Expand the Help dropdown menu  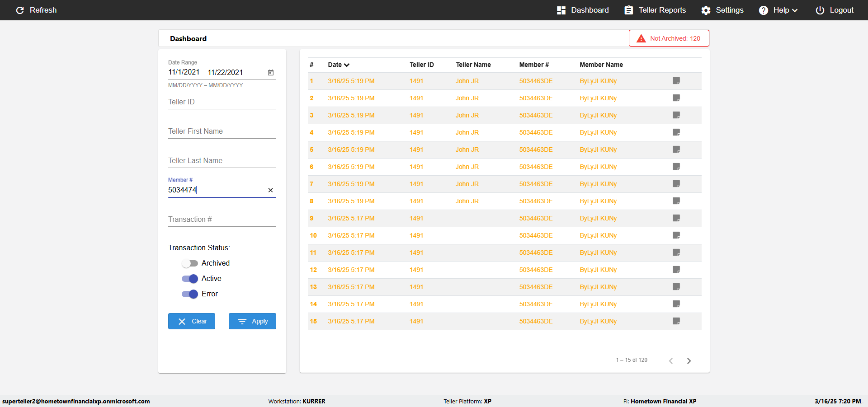pos(778,10)
